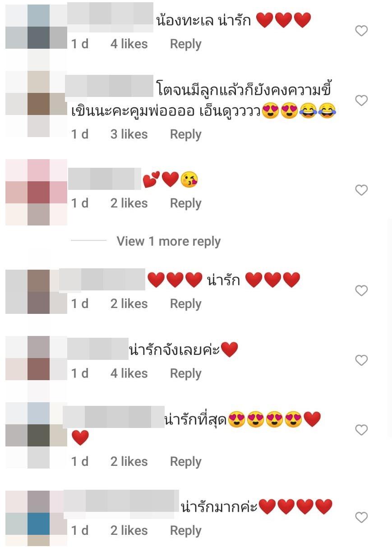View 4 likes on น่ารักจังเลยค่ะ comment
Viewport: 392px width, 547px height.
point(129,373)
